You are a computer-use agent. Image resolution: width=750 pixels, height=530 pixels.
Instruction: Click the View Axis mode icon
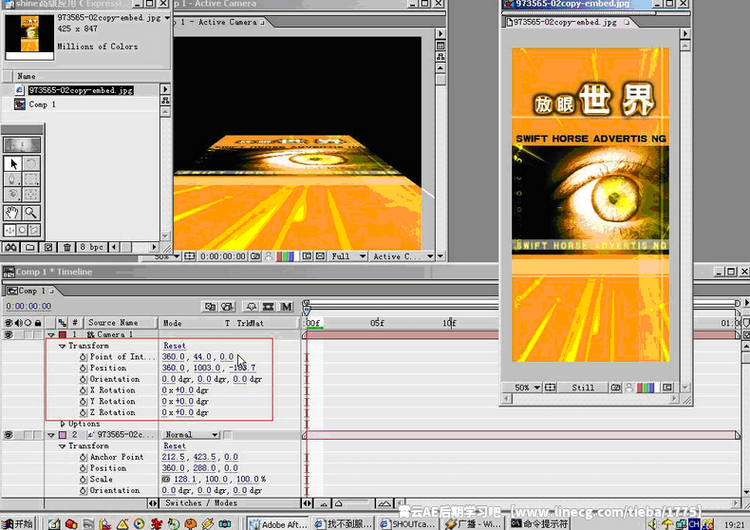[34, 230]
